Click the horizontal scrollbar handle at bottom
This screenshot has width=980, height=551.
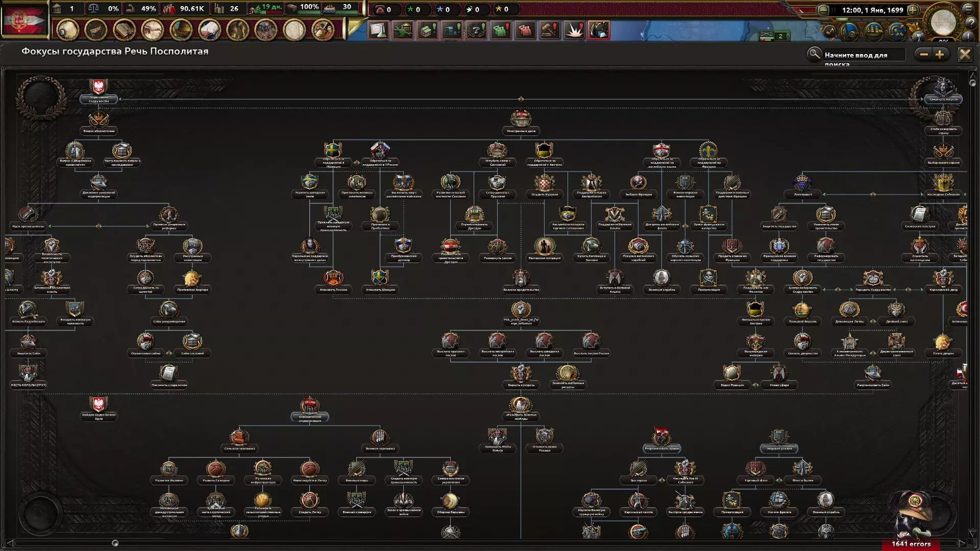tap(115, 543)
